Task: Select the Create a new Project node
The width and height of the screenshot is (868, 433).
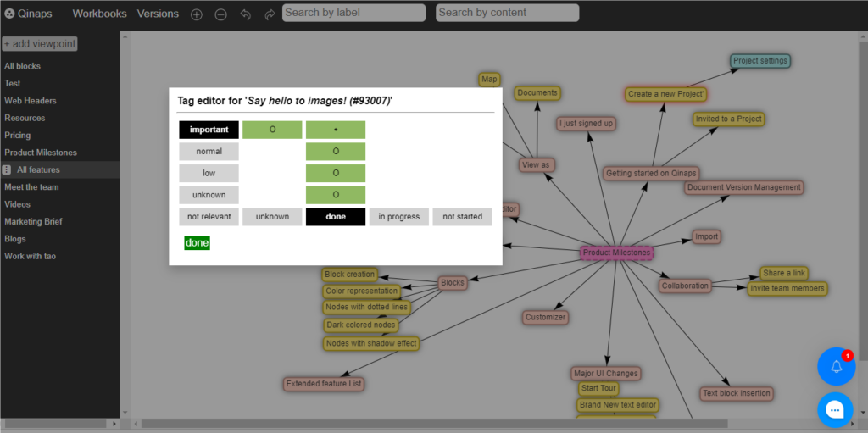Action: (x=666, y=94)
